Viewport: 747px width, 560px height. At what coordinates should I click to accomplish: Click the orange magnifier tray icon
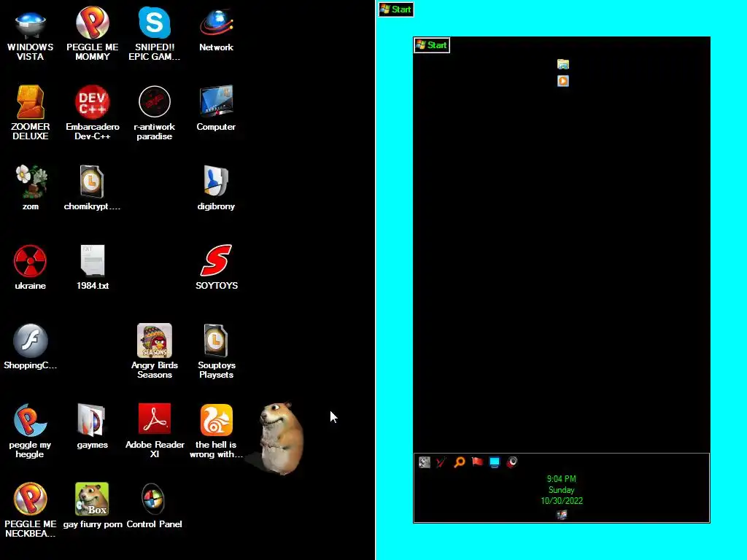coord(460,462)
